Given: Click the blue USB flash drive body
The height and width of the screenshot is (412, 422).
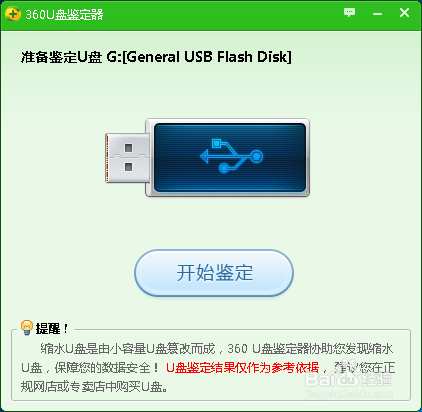Looking at the screenshot, I should coord(229,157).
